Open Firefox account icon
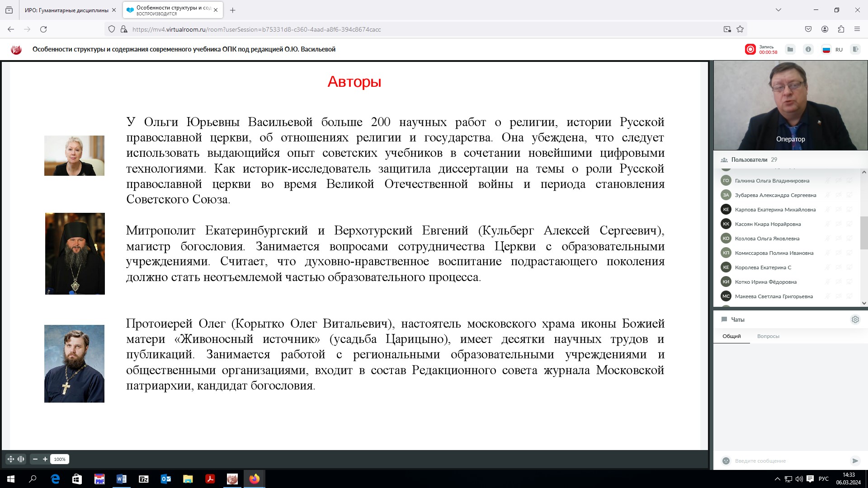Viewport: 868px width, 488px height. tap(825, 29)
